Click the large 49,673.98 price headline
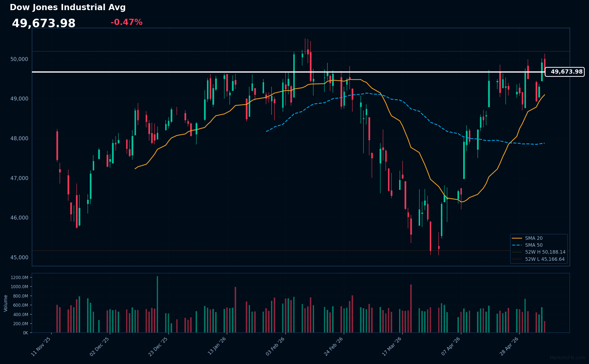The image size is (589, 364). 44,24
